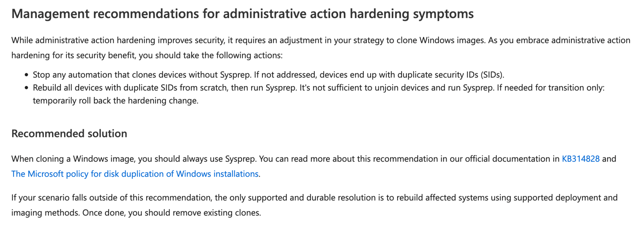Image resolution: width=644 pixels, height=228 pixels.
Task: Click the phrase "If needed for transition only"
Action: coord(550,88)
